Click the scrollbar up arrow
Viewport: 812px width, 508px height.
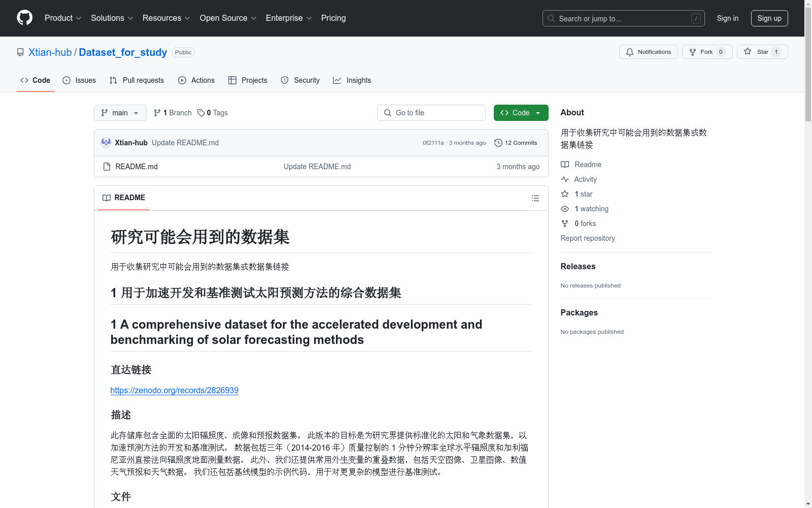tap(808, 4)
